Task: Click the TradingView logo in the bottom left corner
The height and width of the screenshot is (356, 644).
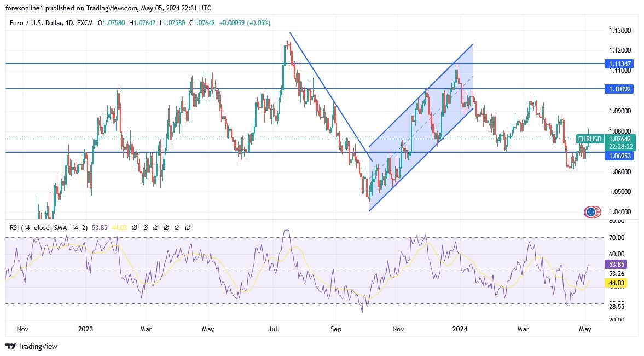Action: pos(10,346)
